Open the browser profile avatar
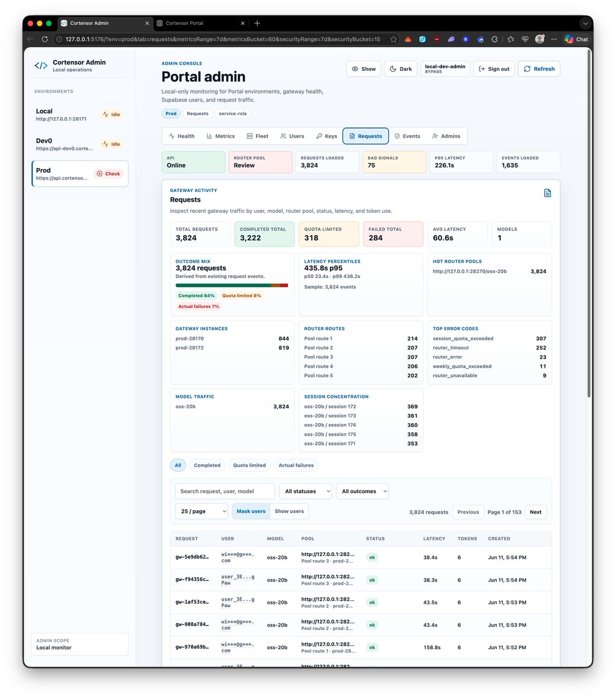The image size is (616, 698). click(x=540, y=39)
